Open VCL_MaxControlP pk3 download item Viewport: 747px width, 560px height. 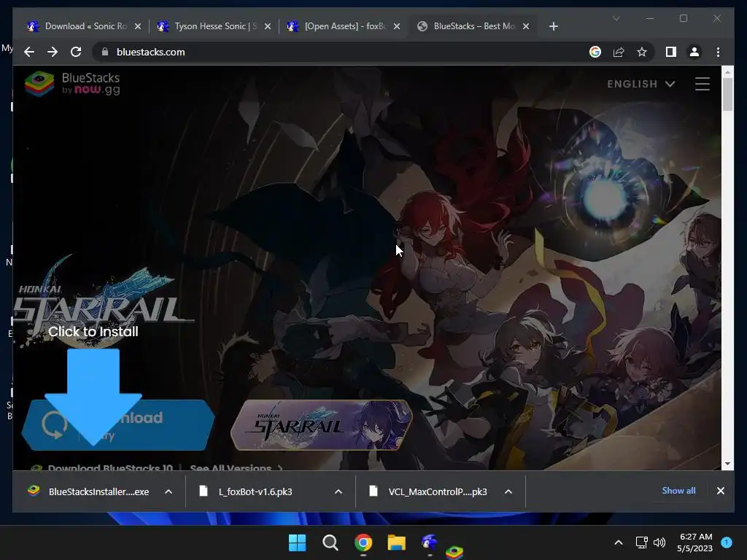point(429,491)
